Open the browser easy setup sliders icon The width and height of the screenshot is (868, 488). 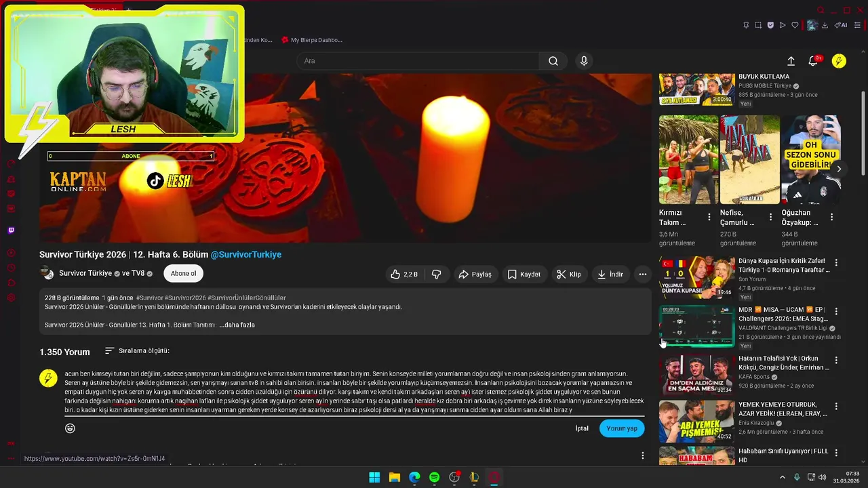pyautogui.click(x=857, y=25)
